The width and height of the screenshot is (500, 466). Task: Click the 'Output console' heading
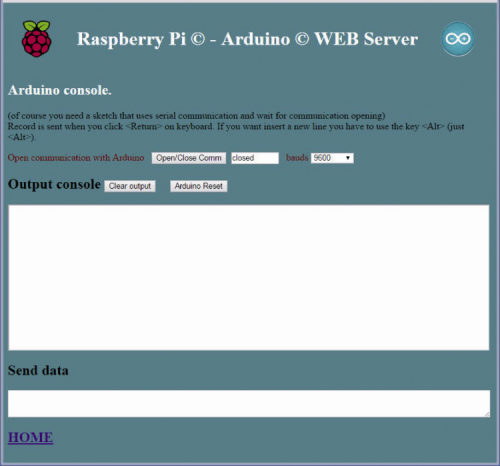click(x=54, y=184)
